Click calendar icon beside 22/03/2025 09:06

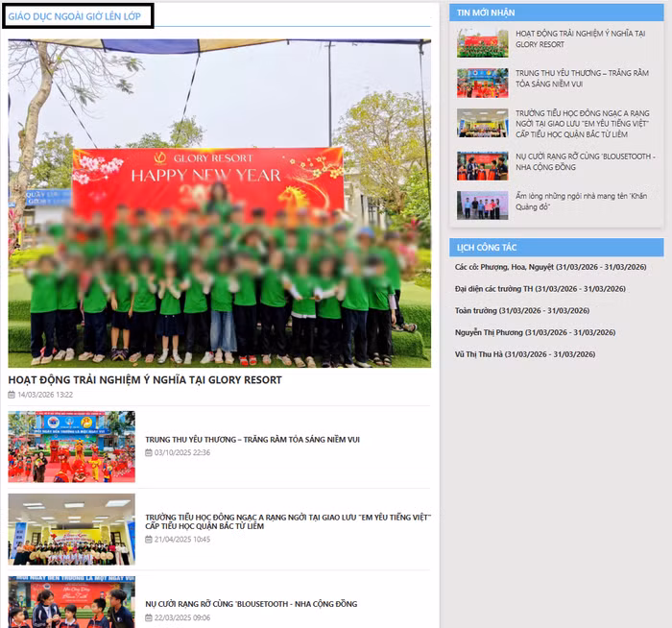pos(149,617)
